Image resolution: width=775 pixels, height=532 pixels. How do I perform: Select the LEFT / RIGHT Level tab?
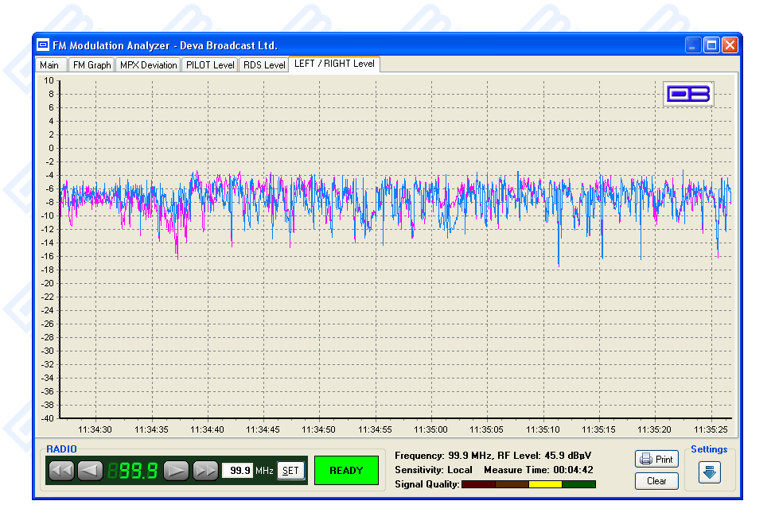point(334,64)
